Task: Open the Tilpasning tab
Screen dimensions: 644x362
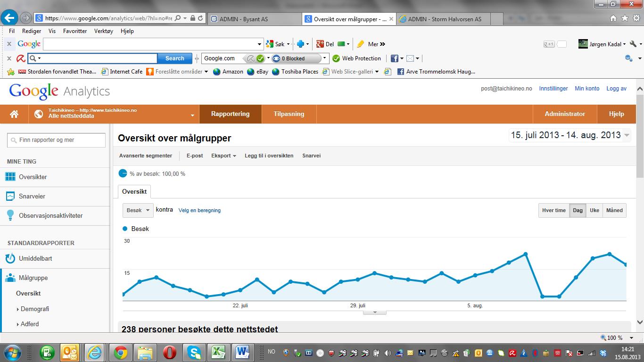Action: pyautogui.click(x=289, y=114)
